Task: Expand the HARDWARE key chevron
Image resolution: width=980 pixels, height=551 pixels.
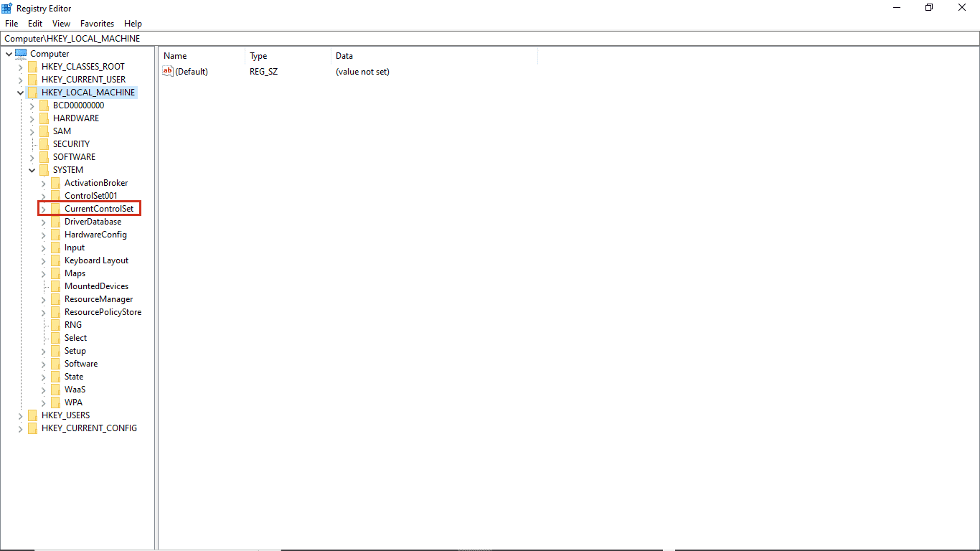Action: pyautogui.click(x=32, y=118)
